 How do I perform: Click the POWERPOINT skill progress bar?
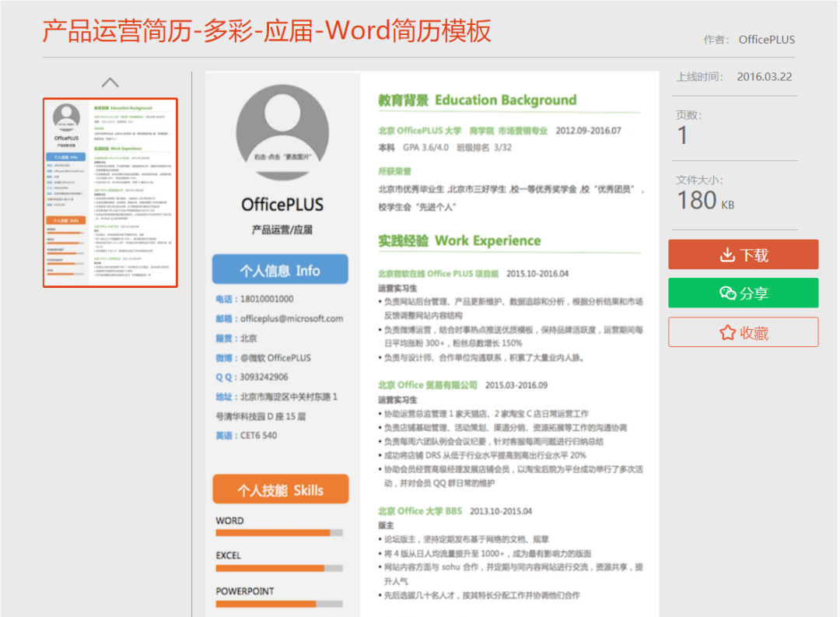click(x=279, y=604)
